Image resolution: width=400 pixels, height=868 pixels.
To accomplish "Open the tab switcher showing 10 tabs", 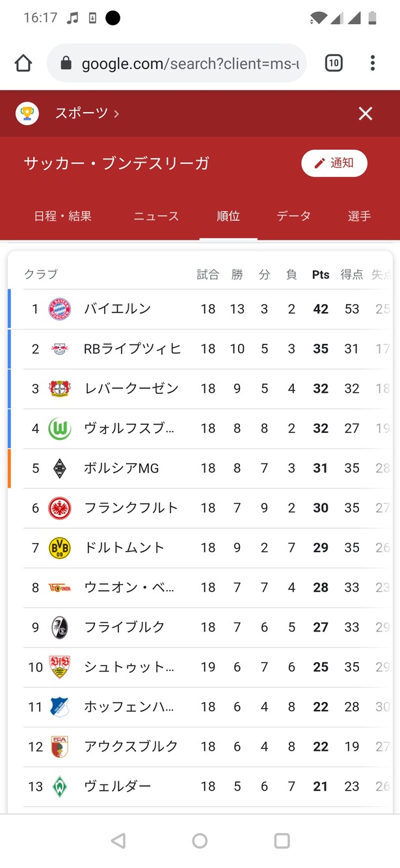I will click(334, 63).
